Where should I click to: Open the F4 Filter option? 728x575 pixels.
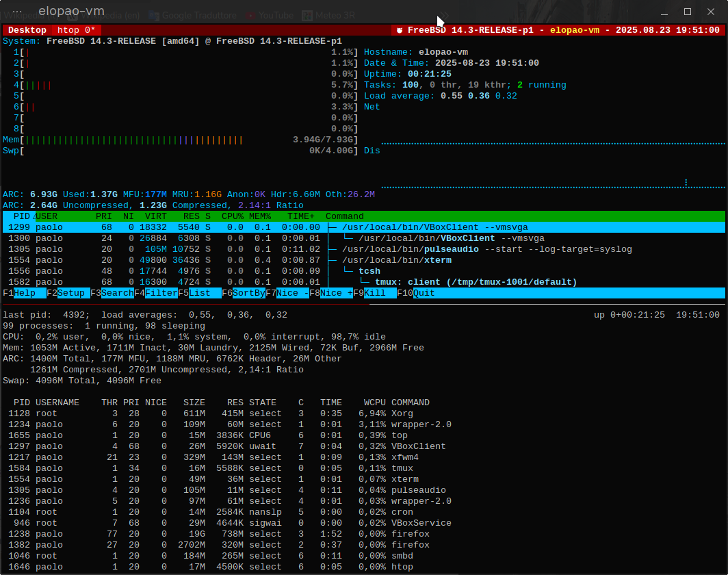click(161, 293)
